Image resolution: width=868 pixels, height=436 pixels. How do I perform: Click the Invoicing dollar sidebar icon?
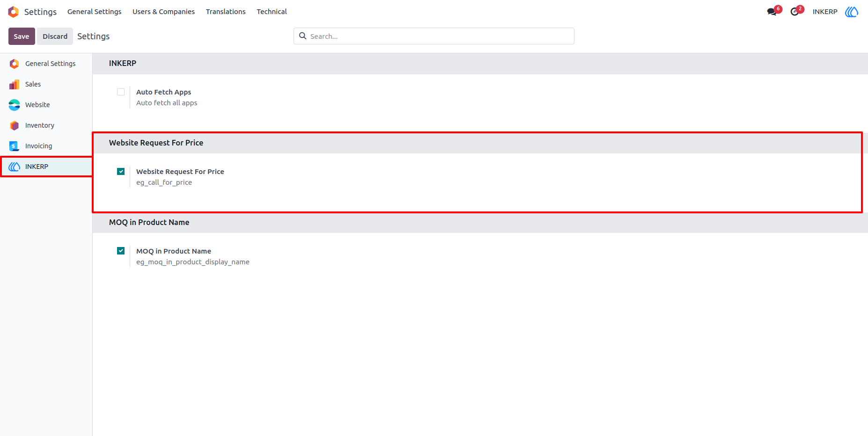click(x=15, y=146)
